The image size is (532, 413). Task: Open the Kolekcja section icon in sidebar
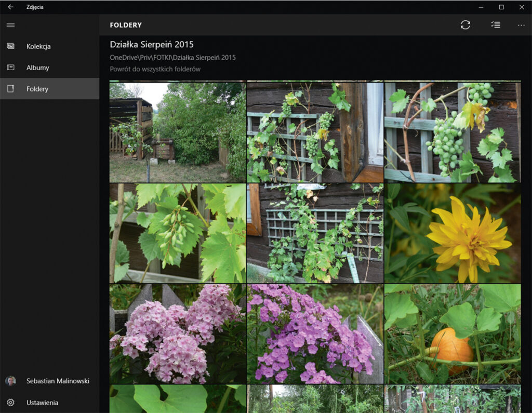pyautogui.click(x=10, y=46)
